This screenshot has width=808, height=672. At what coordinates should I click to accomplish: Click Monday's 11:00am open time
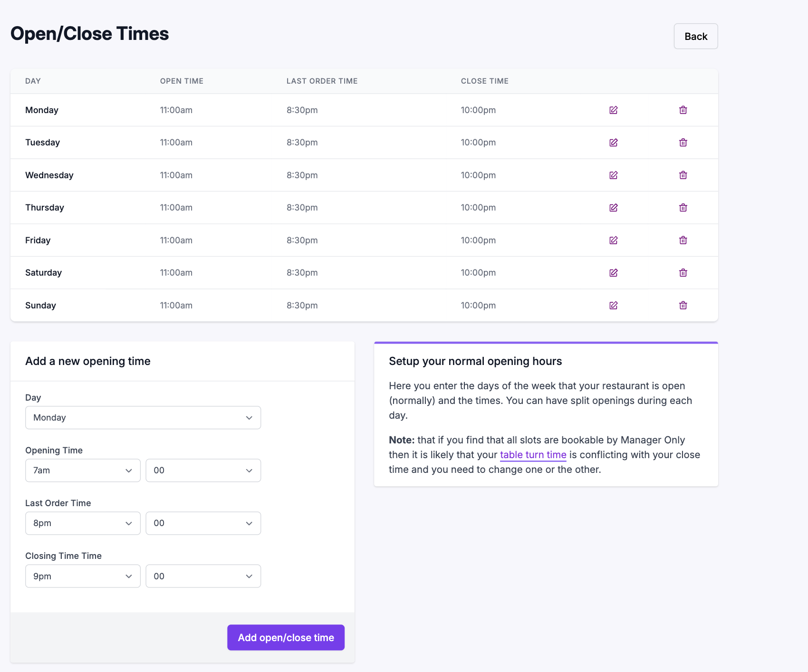[176, 110]
